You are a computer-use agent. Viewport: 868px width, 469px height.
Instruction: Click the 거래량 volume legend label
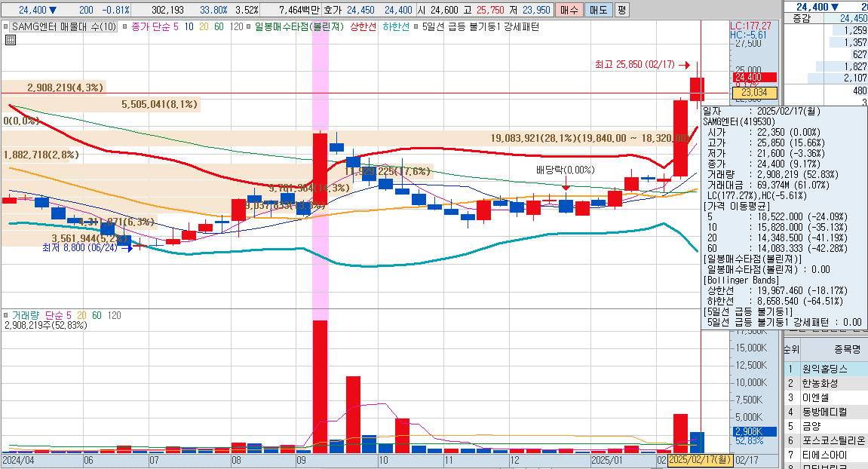click(x=26, y=316)
